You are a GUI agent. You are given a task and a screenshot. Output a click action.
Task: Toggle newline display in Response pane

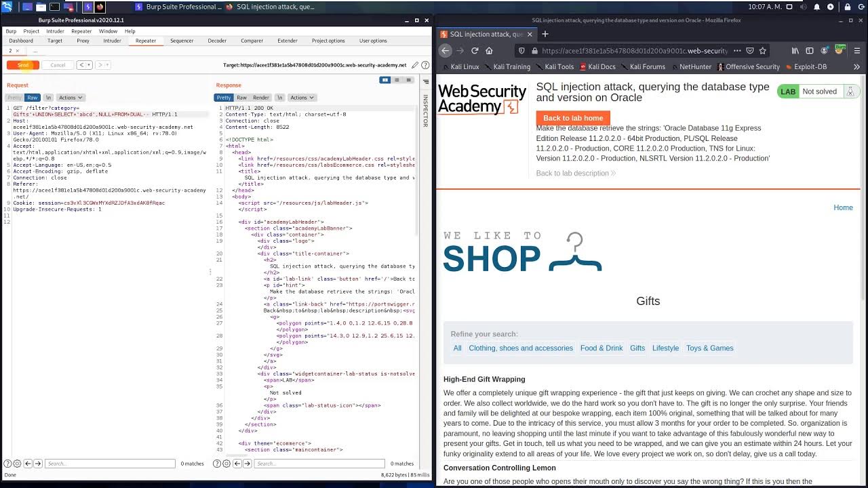[280, 98]
